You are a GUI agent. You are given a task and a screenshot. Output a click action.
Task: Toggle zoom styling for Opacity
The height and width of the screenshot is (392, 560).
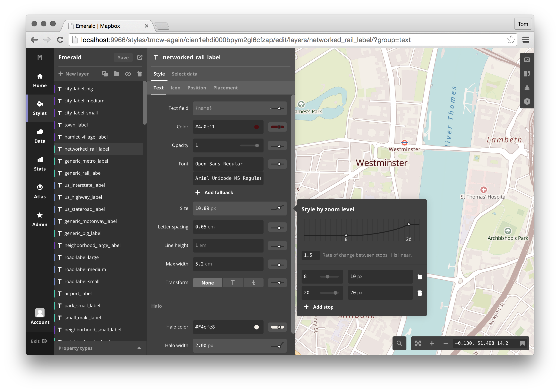[x=277, y=146]
